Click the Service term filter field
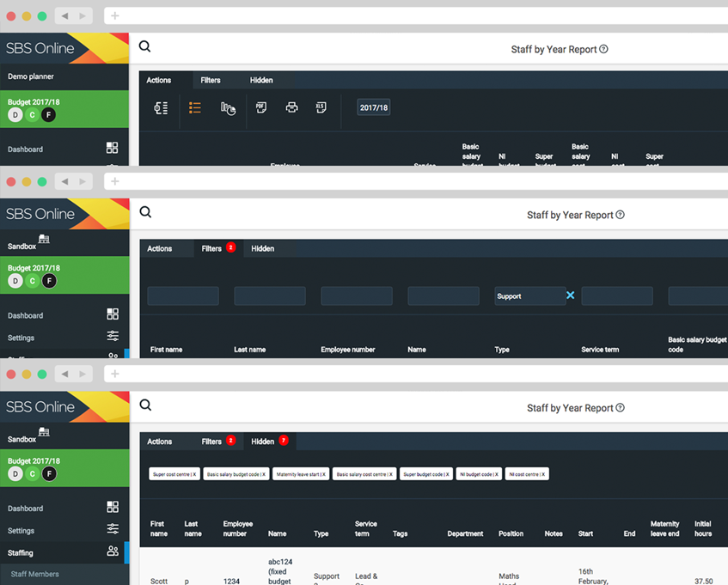Image resolution: width=728 pixels, height=585 pixels. tap(617, 296)
